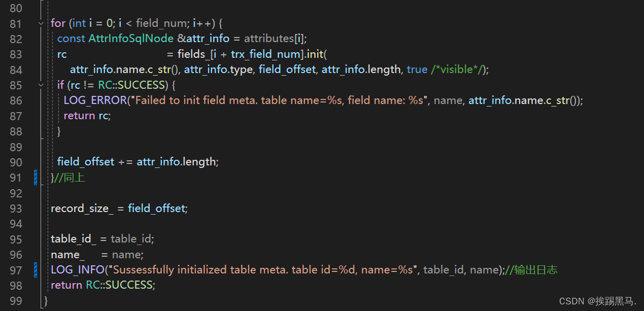Click the gutter indicator beside LOG_INFO line
The image size is (644, 311).
(35, 269)
